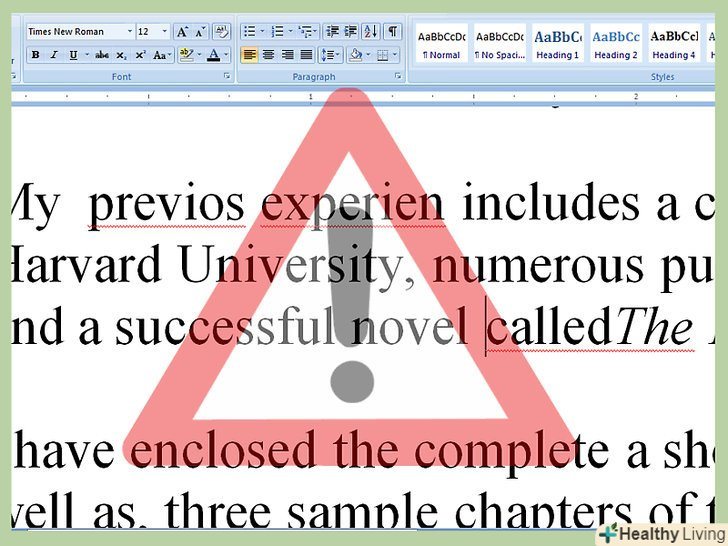Image resolution: width=728 pixels, height=546 pixels.
Task: Open the Change Case menu
Action: tap(162, 55)
